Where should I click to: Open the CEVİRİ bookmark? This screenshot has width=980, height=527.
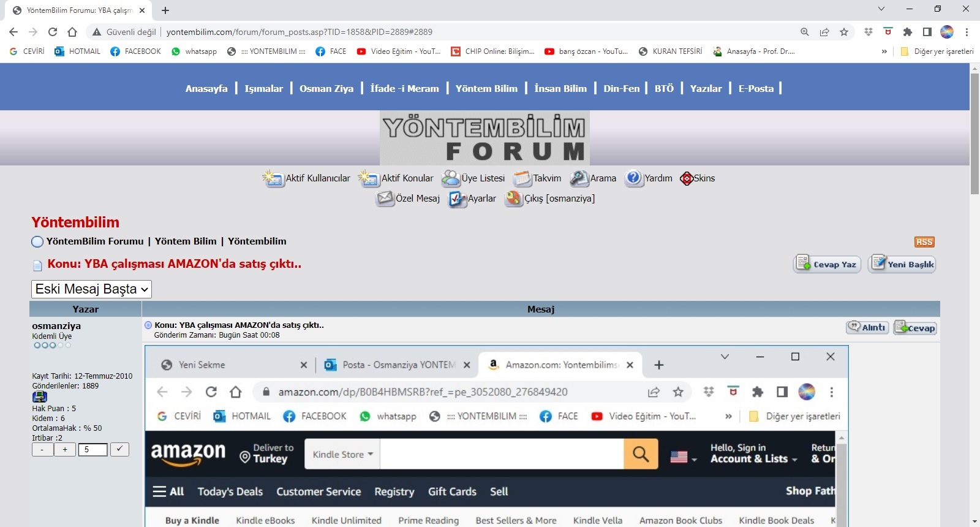[x=27, y=51]
